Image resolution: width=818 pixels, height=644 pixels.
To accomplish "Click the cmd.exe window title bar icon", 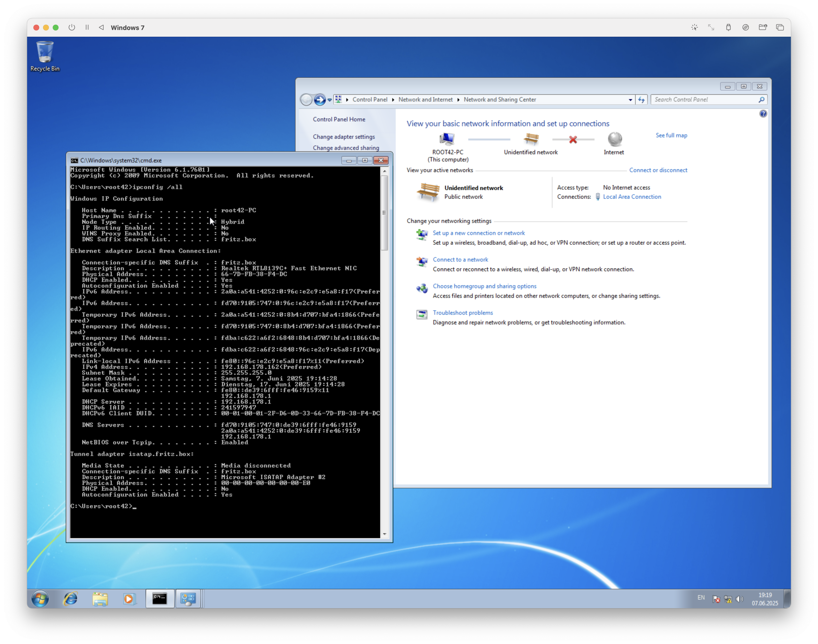I will pos(74,160).
